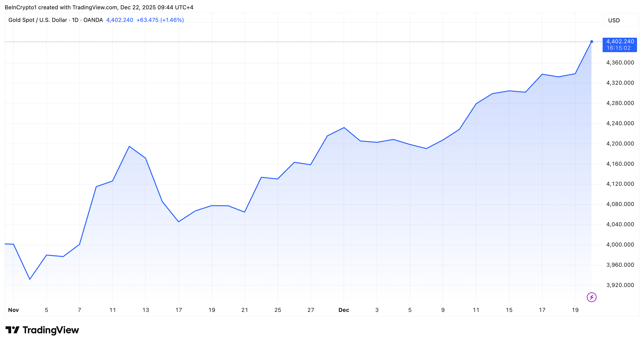Select the Nov label on time axis
This screenshot has width=644, height=344.
coord(13,310)
